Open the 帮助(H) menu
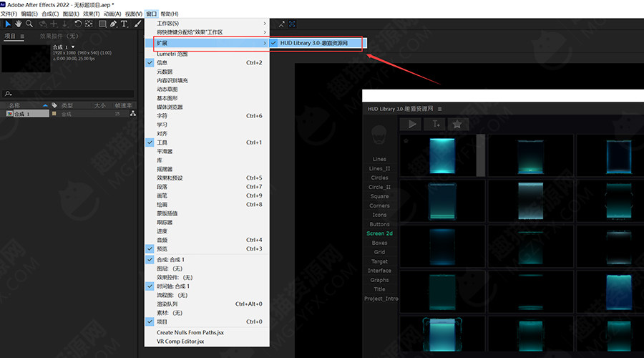The width and height of the screenshot is (644, 358). click(x=169, y=14)
